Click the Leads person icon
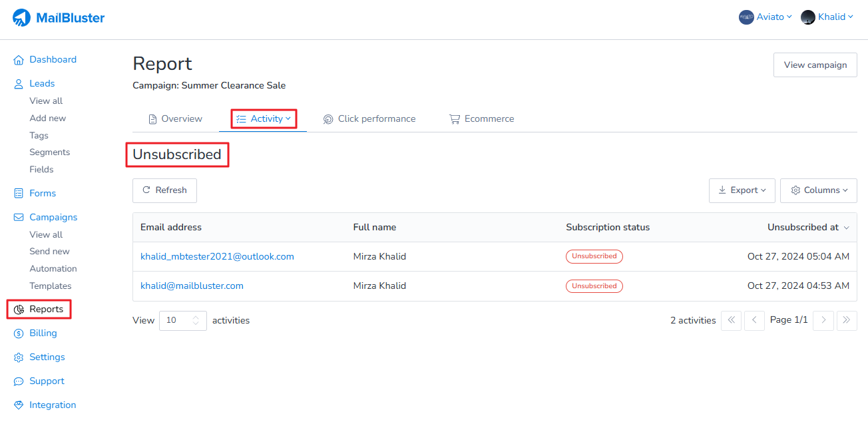 19,84
